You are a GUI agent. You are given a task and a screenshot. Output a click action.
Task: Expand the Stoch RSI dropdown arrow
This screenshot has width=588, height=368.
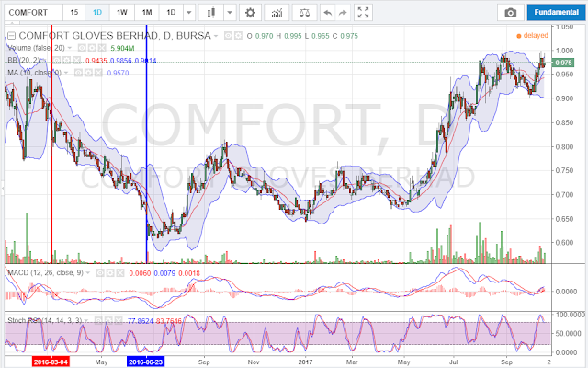87,321
